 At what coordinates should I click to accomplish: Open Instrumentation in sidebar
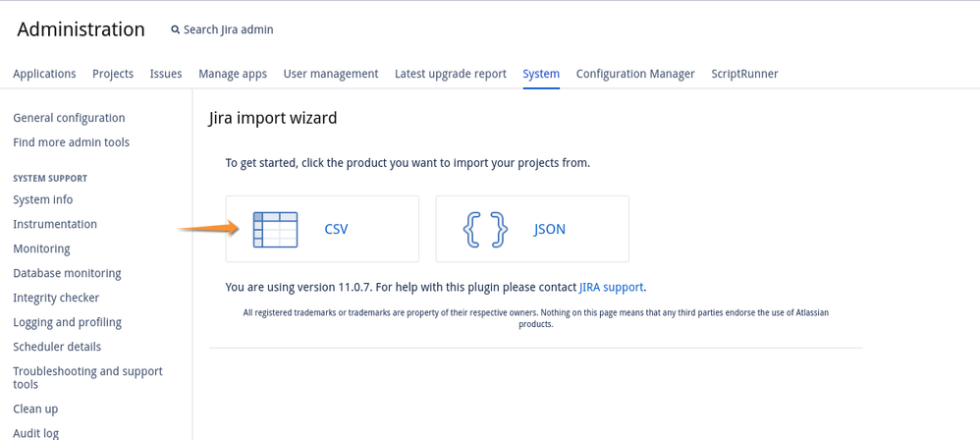[x=55, y=224]
